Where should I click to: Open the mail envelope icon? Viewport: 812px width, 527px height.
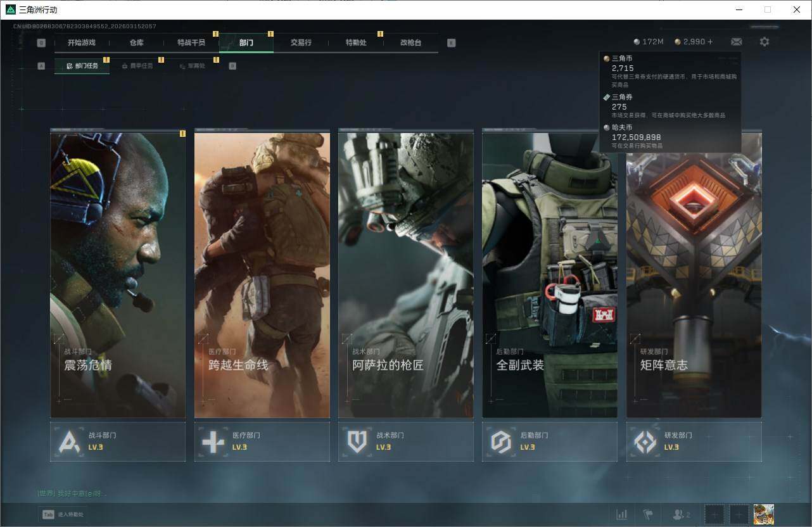click(x=736, y=42)
